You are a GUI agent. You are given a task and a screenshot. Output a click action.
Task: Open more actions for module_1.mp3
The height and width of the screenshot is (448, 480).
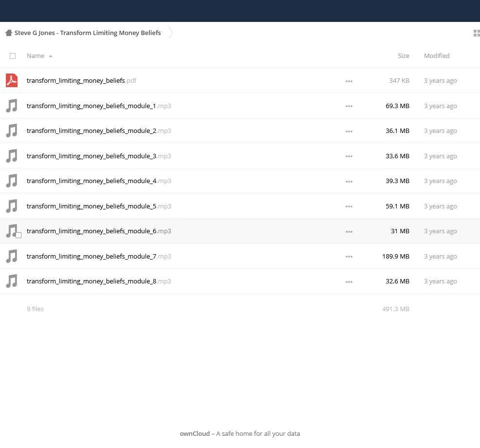click(x=349, y=106)
